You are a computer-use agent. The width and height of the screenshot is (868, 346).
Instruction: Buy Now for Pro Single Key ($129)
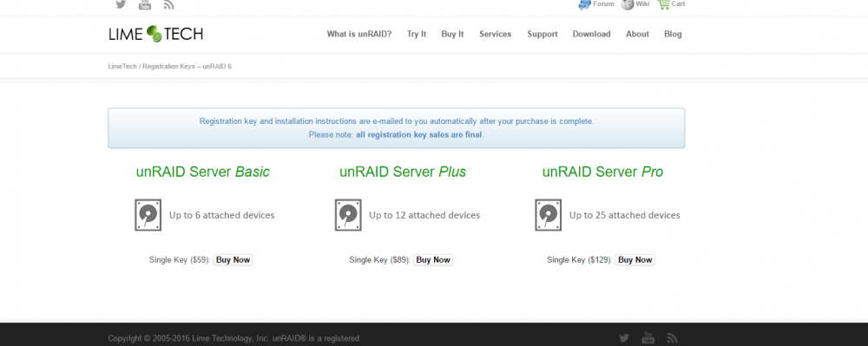coord(635,260)
